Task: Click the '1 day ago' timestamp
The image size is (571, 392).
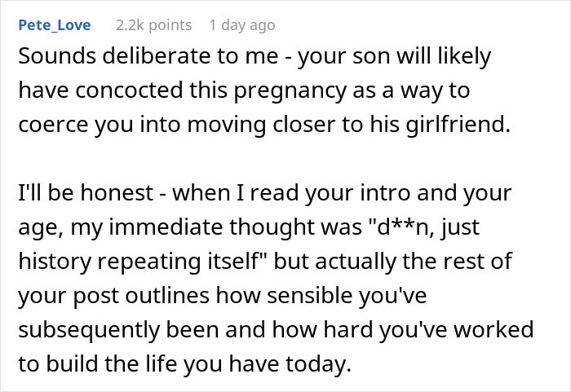Action: tap(242, 25)
